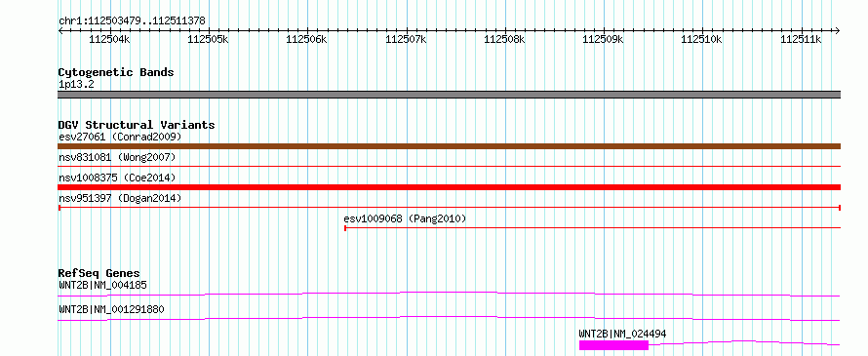This screenshot has width=868, height=356.
Task: Click the esv1009068 variant line
Action: click(592, 227)
